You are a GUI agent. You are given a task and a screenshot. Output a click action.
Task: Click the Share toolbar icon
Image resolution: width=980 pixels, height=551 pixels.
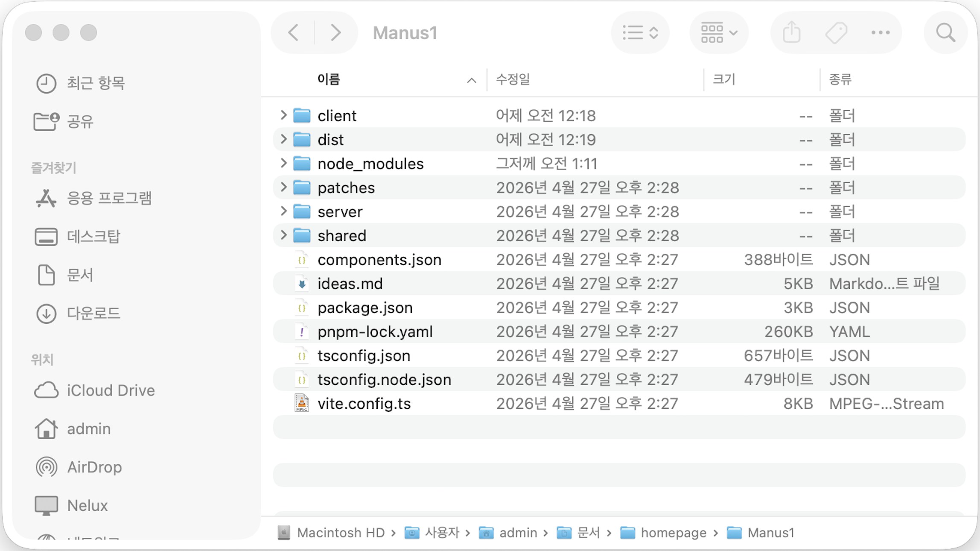point(792,32)
